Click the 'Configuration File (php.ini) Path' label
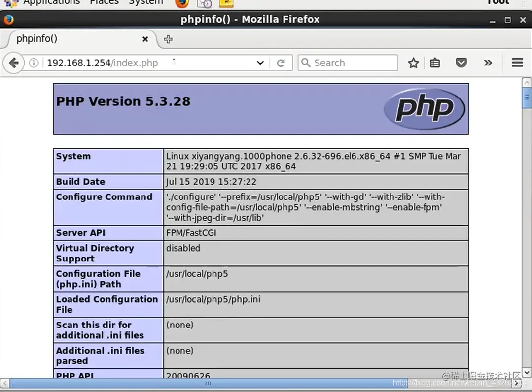This screenshot has width=532, height=392. tap(98, 279)
